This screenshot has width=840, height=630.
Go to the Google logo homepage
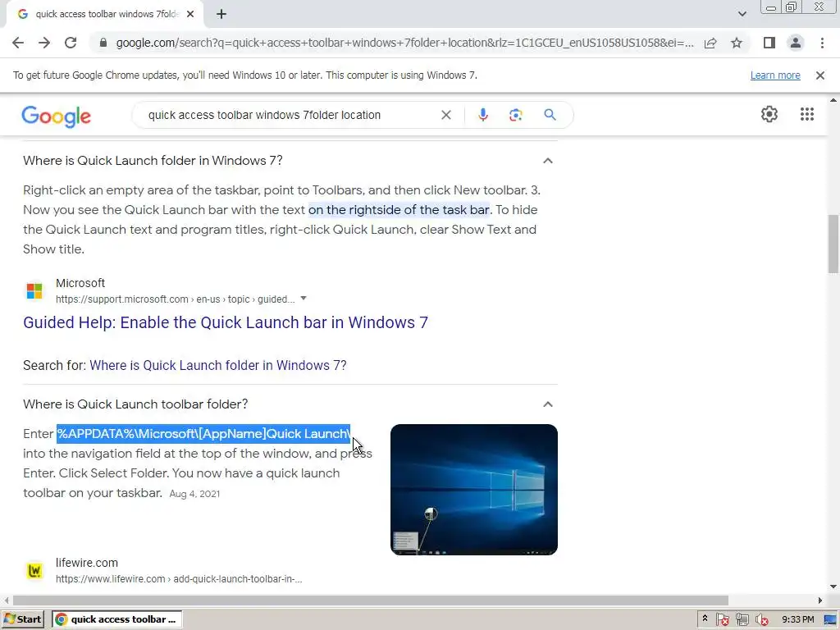57,116
